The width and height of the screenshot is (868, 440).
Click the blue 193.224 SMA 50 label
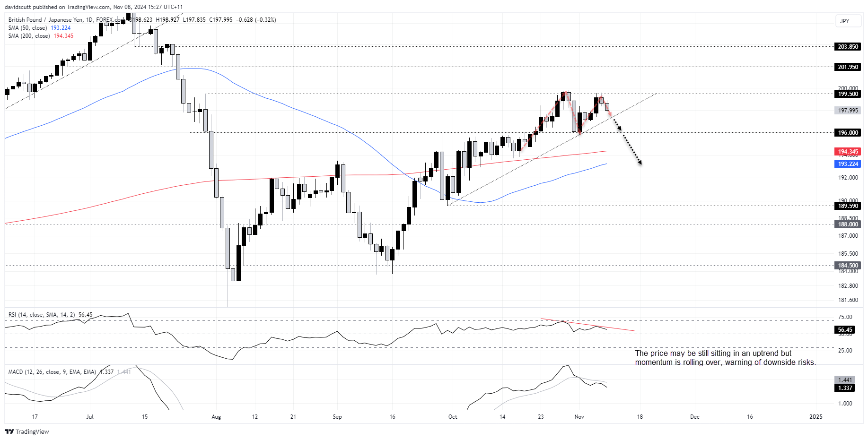pos(848,164)
